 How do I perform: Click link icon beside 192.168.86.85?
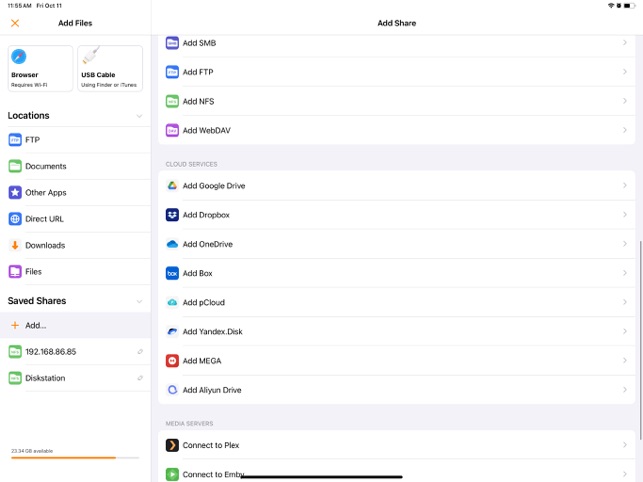click(x=140, y=352)
